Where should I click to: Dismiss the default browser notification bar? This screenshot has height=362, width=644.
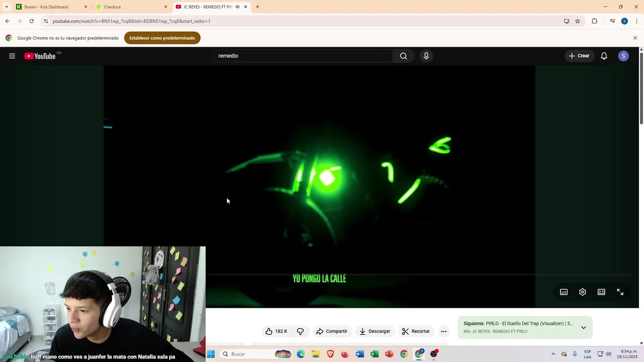tap(635, 38)
